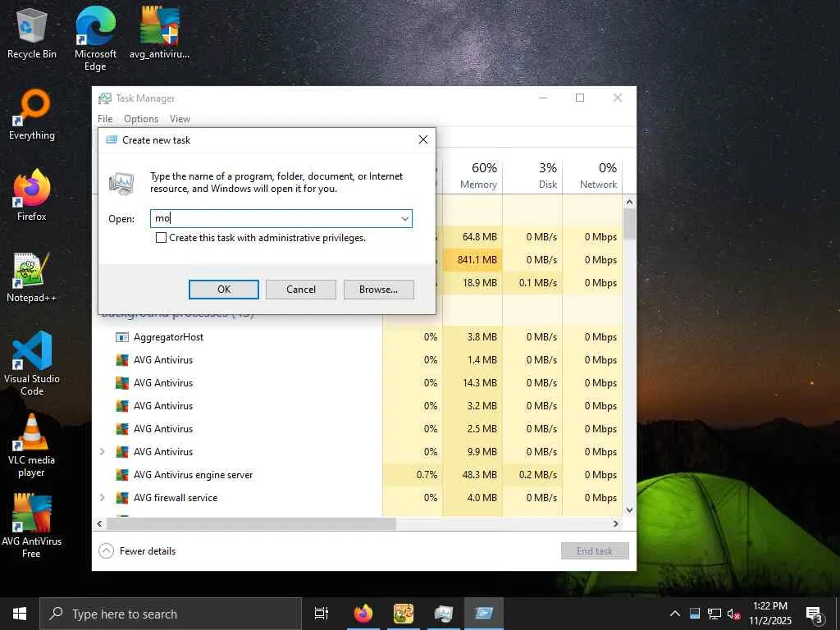The width and height of the screenshot is (840, 630).
Task: Launch Microsoft Edge from desktop
Action: (x=95, y=39)
